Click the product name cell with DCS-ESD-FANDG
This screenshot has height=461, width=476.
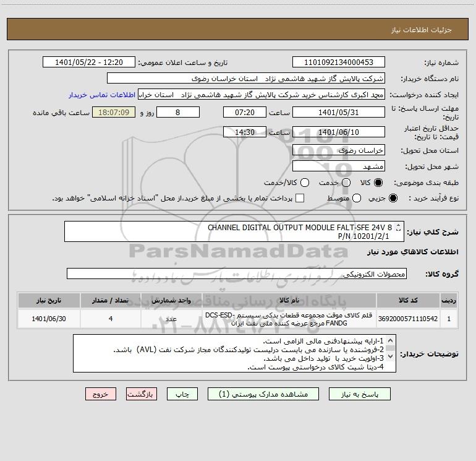[289, 319]
